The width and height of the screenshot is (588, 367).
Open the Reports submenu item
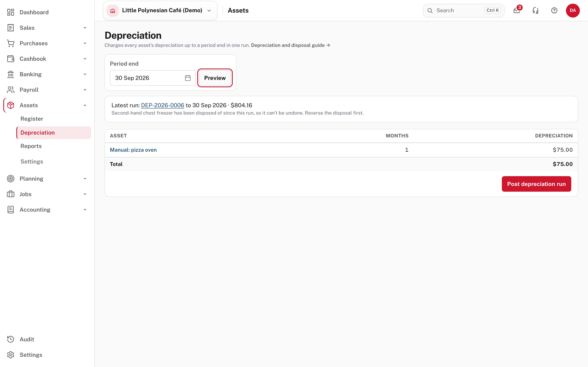tap(31, 146)
